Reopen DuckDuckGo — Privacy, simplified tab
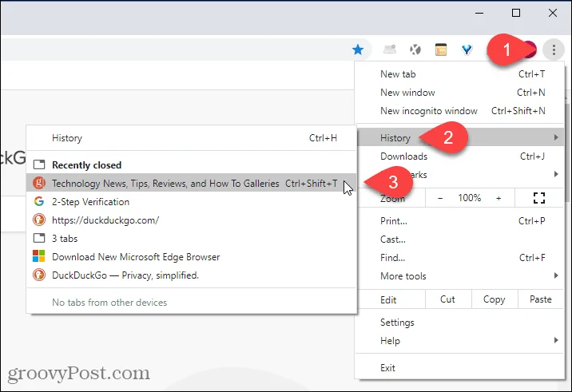The image size is (572, 392). (x=192, y=275)
